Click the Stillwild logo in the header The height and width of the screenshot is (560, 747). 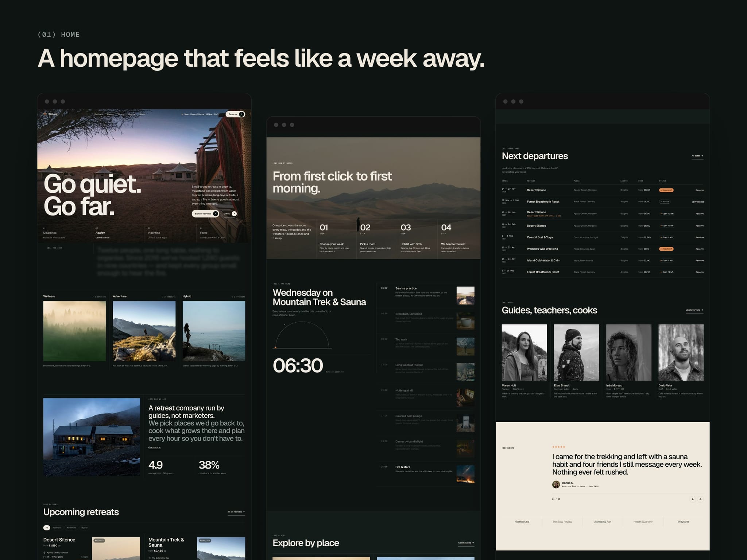(51, 114)
